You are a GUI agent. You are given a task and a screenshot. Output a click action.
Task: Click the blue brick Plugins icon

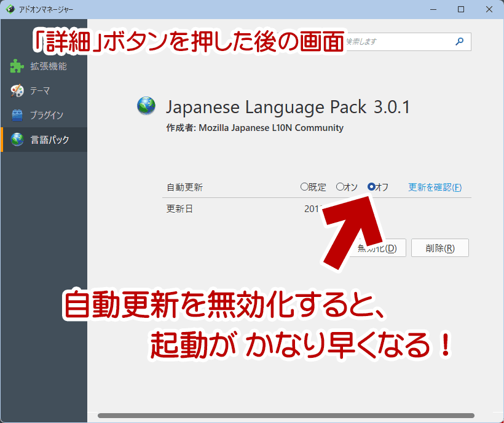17,115
